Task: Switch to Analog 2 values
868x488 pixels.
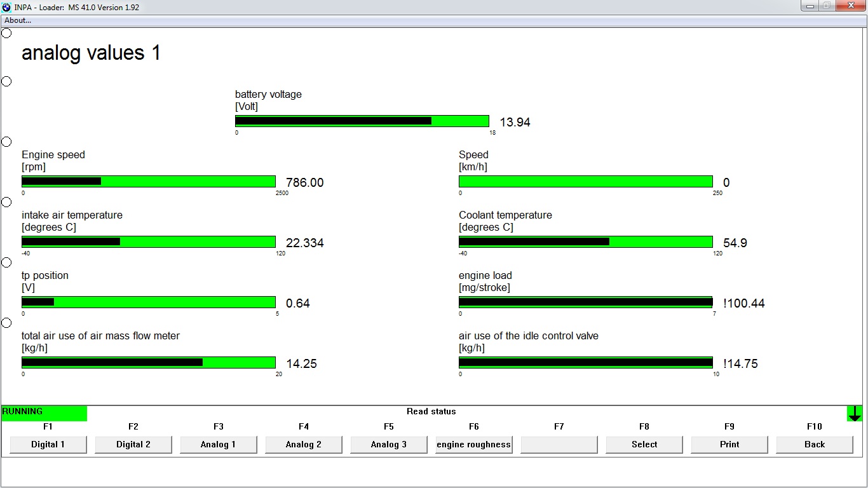Action: pyautogui.click(x=304, y=445)
